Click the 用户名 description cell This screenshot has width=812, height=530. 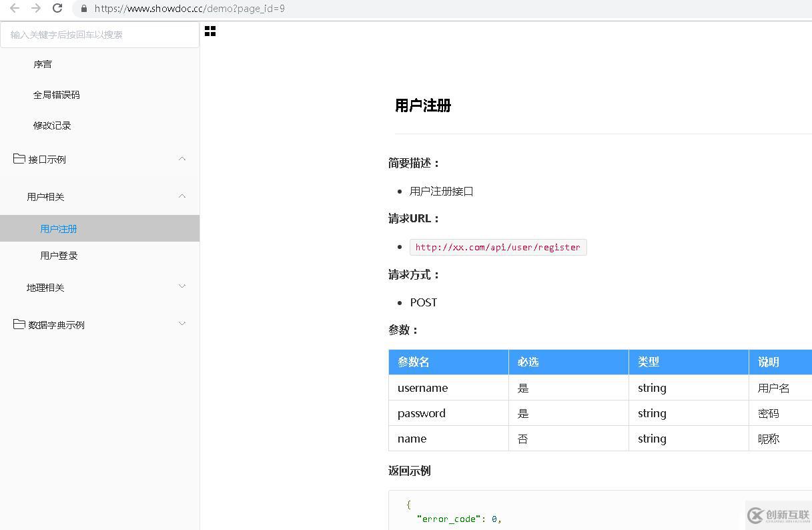[780, 388]
